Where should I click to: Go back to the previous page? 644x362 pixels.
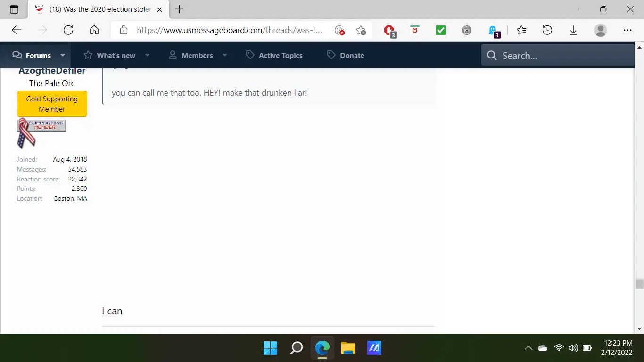click(x=17, y=30)
